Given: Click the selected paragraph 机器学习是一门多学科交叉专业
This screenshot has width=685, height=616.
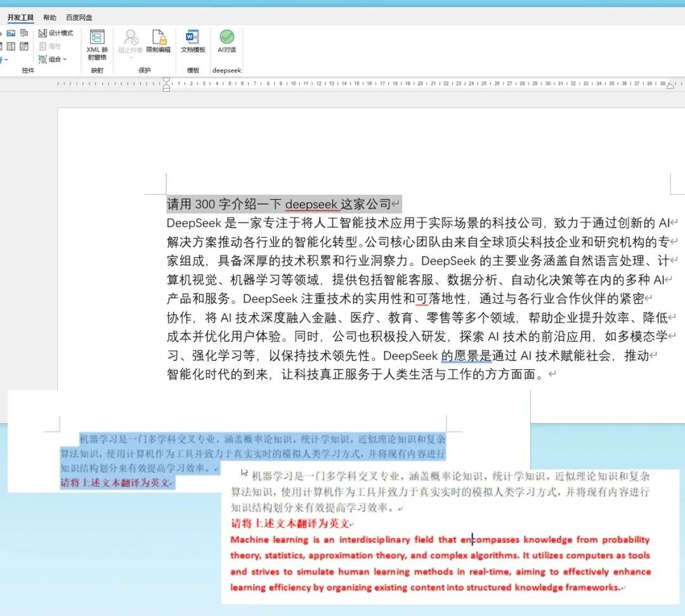Looking at the screenshot, I should 253,454.
